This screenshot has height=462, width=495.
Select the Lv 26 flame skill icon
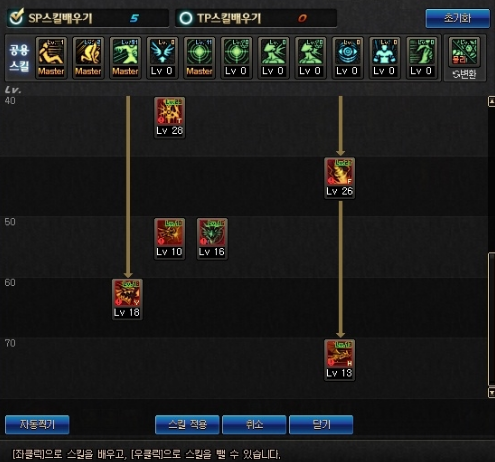coord(340,178)
